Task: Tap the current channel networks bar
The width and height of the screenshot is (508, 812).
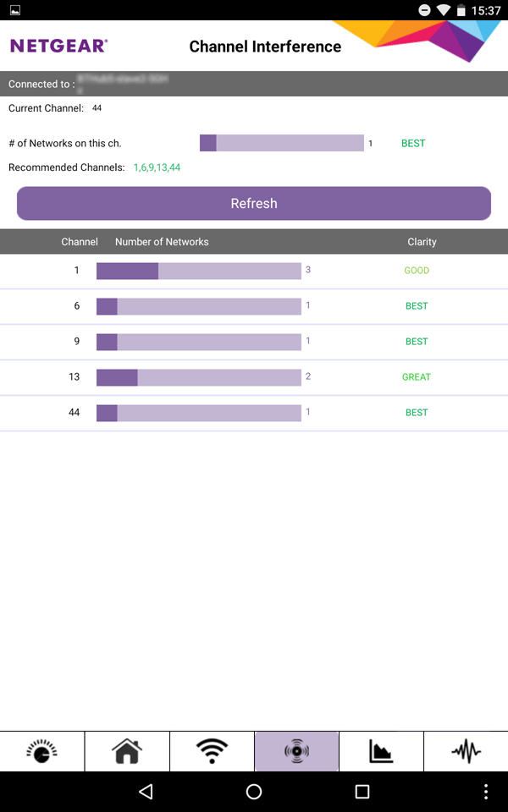Action: [281, 143]
